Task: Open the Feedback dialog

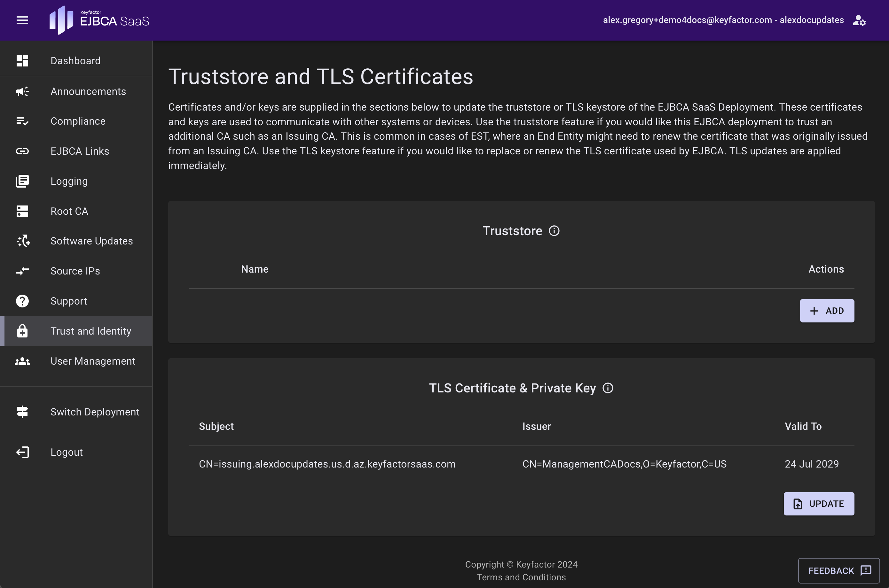Action: pos(838,570)
